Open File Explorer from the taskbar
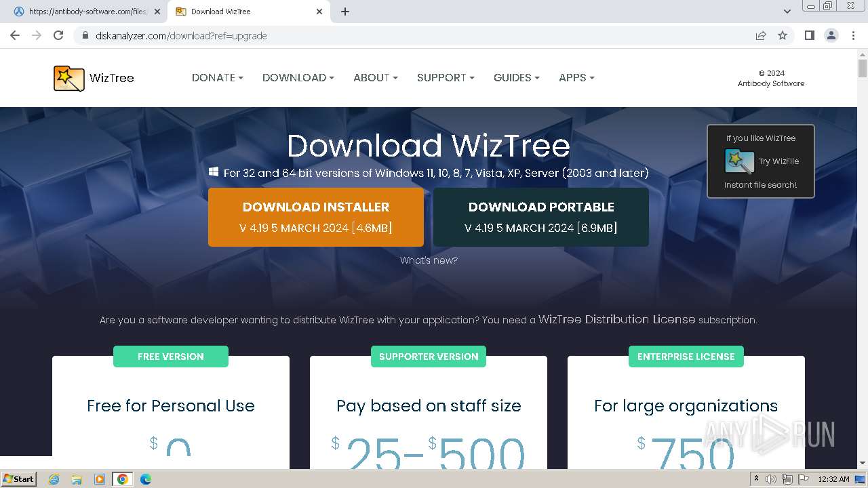 [77, 479]
